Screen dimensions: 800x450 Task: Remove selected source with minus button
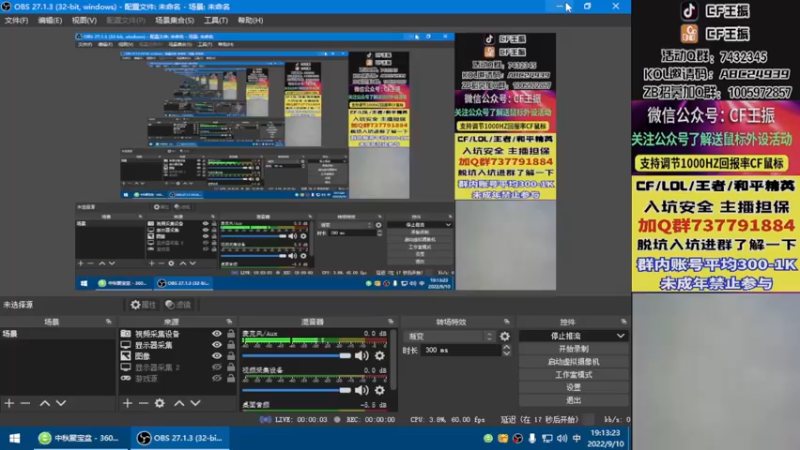[x=143, y=403]
